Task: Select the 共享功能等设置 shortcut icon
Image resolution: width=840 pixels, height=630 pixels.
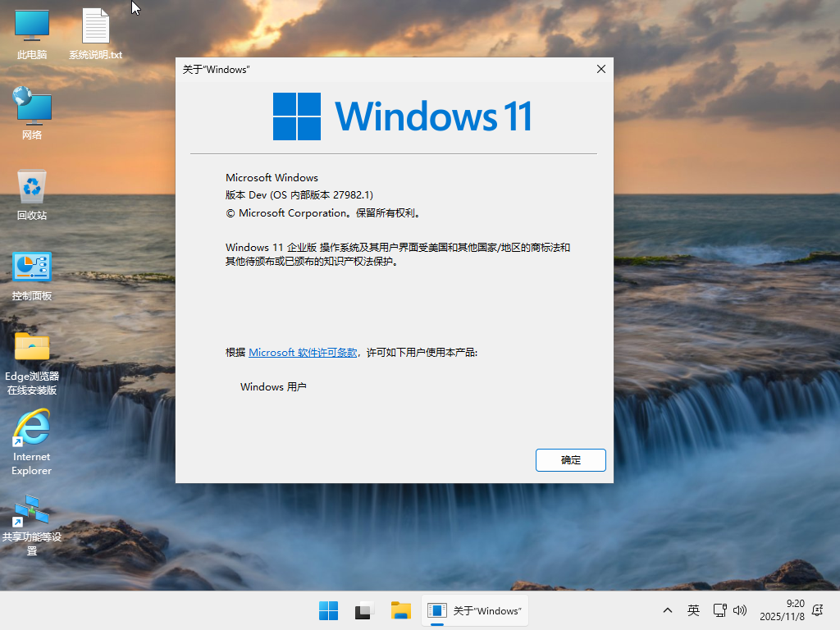Action: pyautogui.click(x=32, y=526)
